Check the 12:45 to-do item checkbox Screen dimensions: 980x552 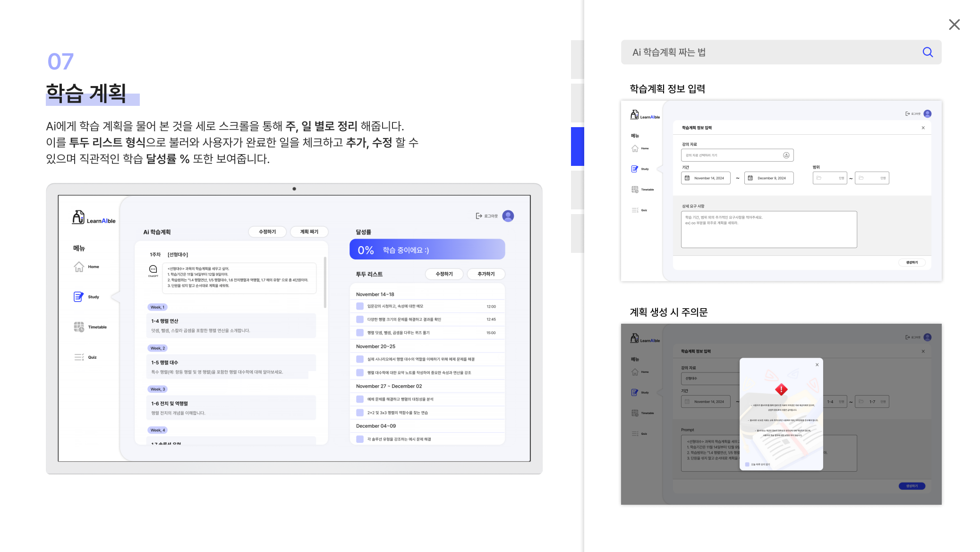pyautogui.click(x=360, y=319)
